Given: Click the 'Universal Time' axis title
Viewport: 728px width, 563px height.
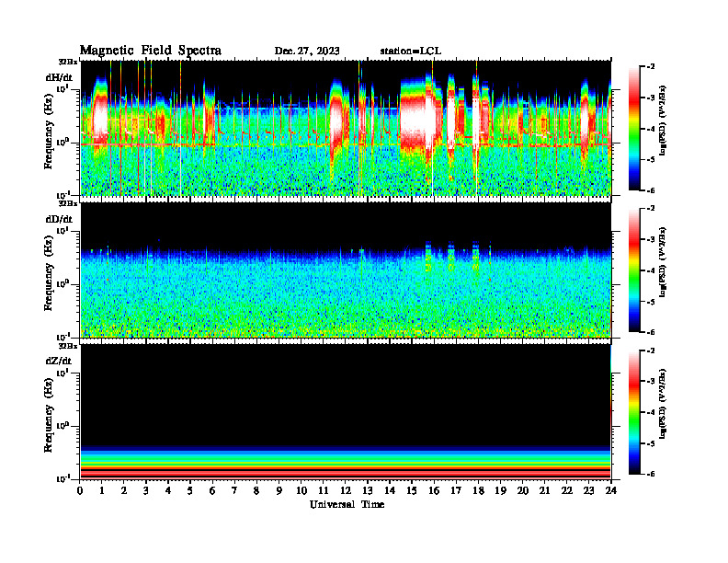Looking at the screenshot, I should coord(347,504).
